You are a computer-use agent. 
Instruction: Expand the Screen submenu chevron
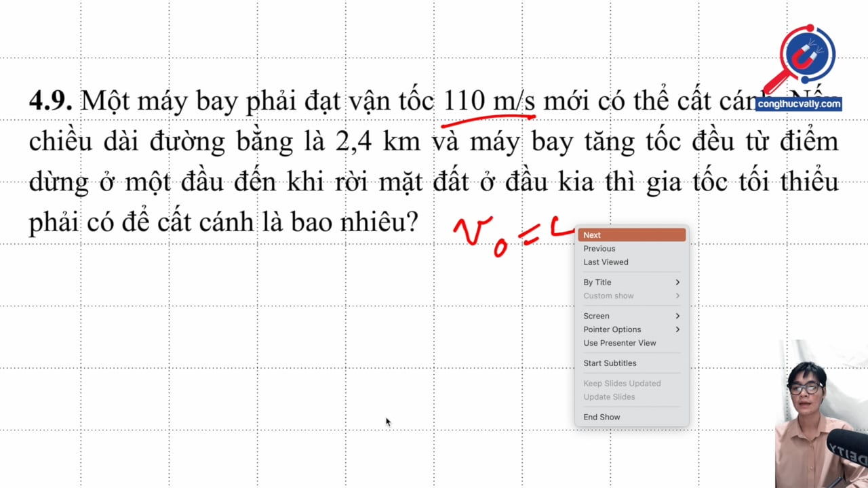click(x=677, y=316)
